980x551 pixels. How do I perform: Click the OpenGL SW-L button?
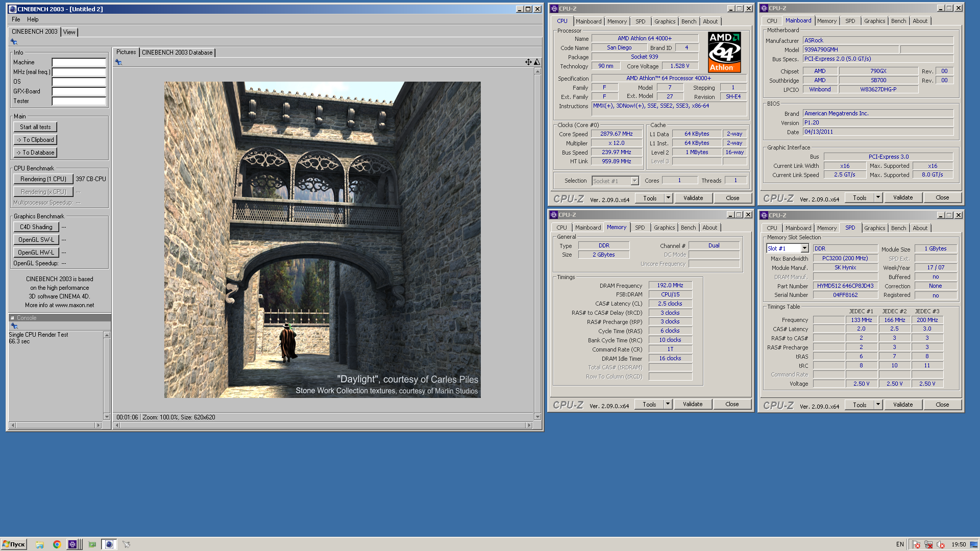[36, 240]
